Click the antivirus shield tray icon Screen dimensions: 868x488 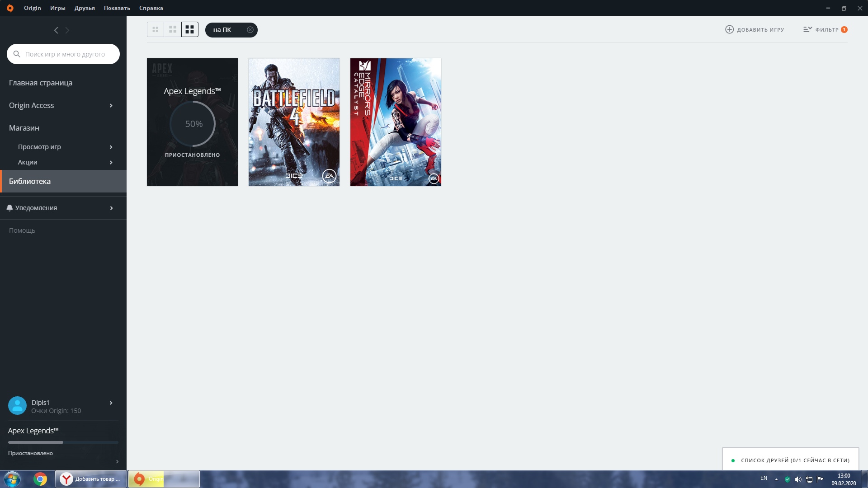pos(788,479)
